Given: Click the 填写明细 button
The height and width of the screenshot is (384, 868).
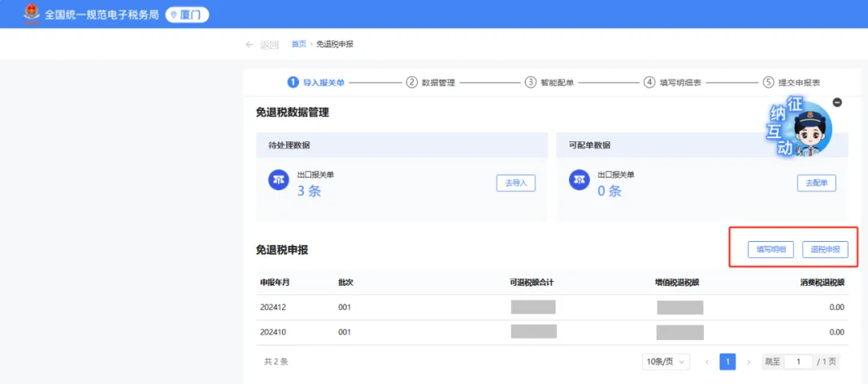Looking at the screenshot, I should click(x=771, y=250).
